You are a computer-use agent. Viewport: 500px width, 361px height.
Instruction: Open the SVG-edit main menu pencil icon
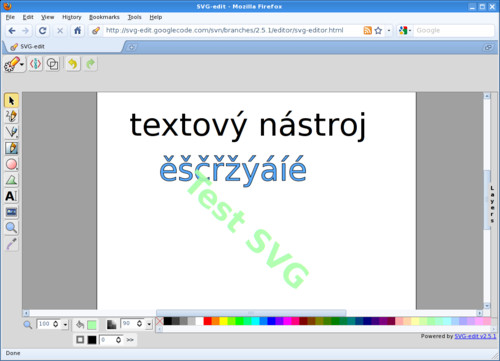[12, 64]
